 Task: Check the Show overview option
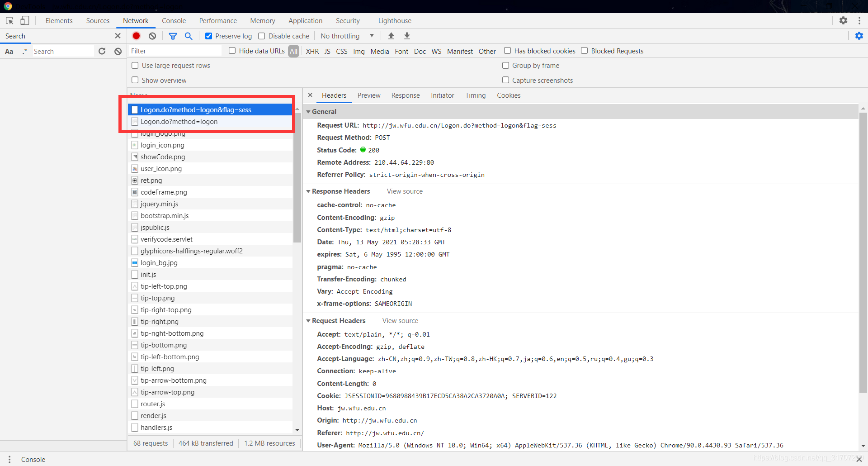(x=135, y=80)
